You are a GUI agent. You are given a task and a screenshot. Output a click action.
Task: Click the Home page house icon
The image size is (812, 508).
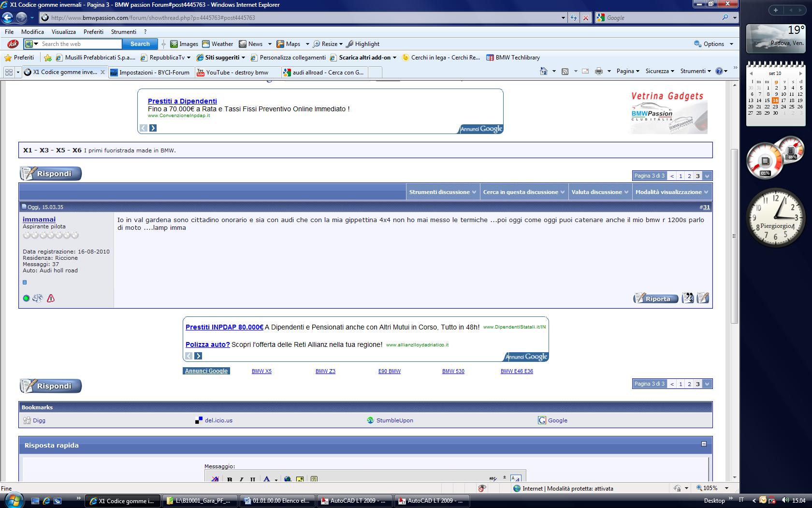pos(544,71)
